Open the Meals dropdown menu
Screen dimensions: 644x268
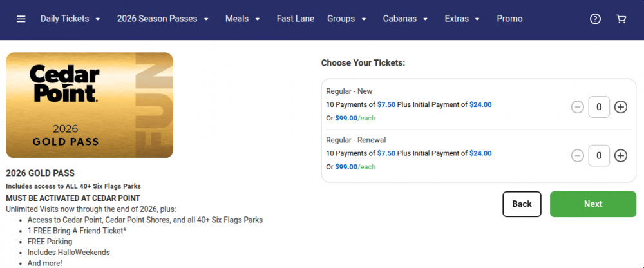243,19
